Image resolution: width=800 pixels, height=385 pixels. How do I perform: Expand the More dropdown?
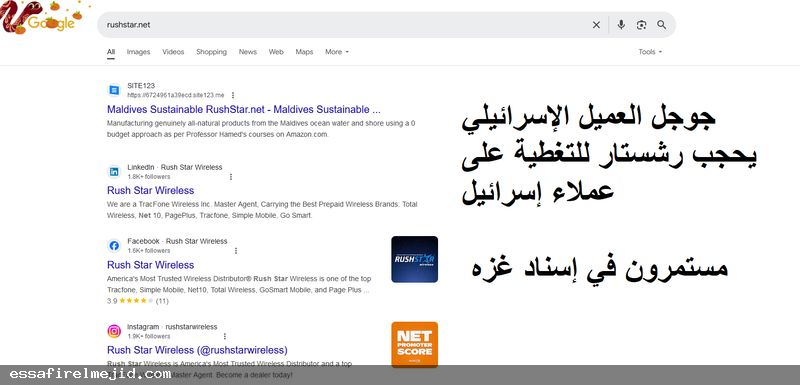tap(337, 52)
